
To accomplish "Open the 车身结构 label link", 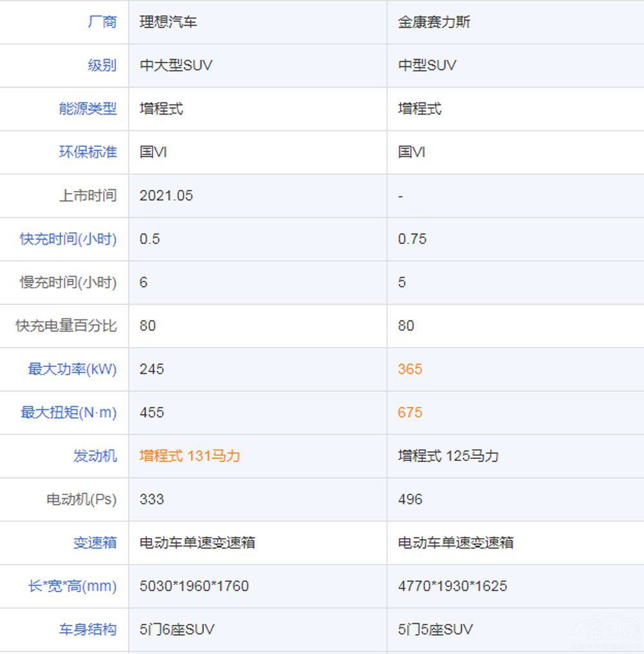I will 88,629.
